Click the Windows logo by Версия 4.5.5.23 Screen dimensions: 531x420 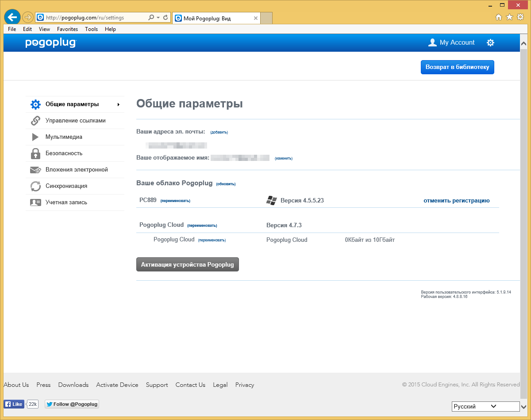click(271, 200)
